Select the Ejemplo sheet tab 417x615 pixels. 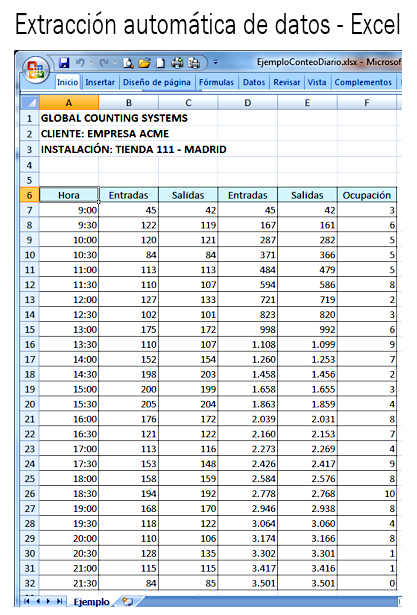tap(91, 602)
